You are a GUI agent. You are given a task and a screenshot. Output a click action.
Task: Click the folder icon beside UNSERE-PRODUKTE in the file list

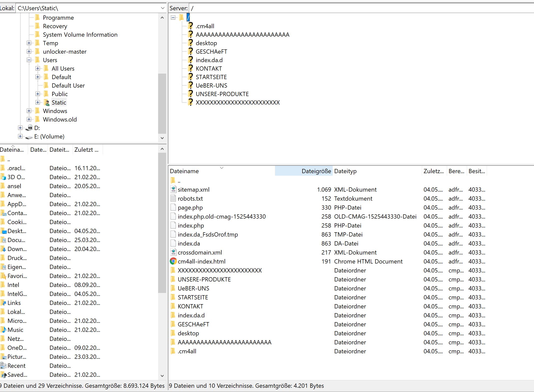pos(173,279)
